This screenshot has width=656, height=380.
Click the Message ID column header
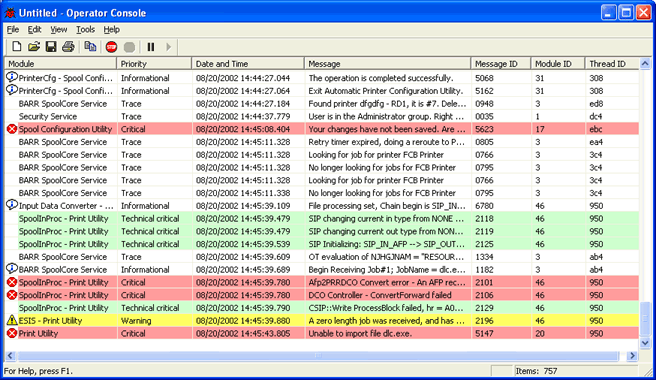click(501, 64)
